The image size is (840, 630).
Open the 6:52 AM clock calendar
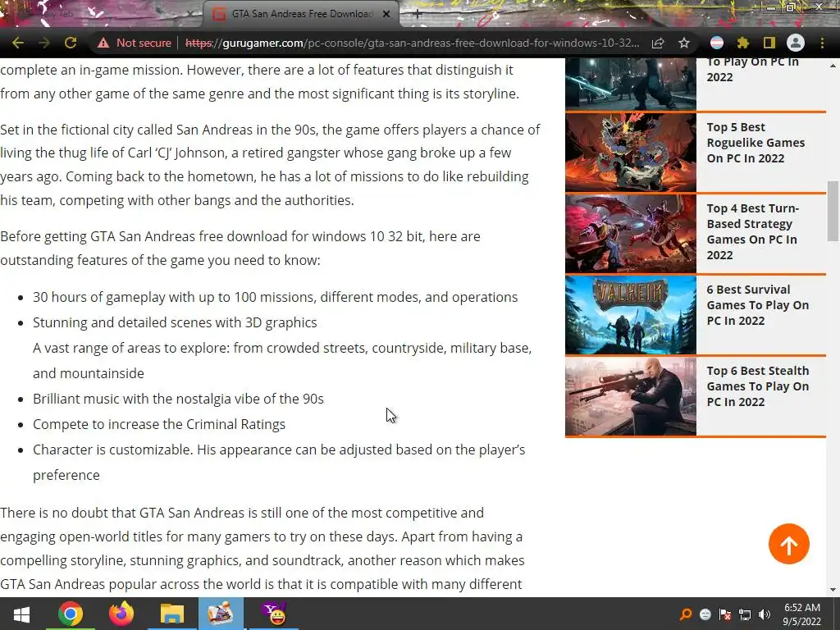(x=802, y=614)
